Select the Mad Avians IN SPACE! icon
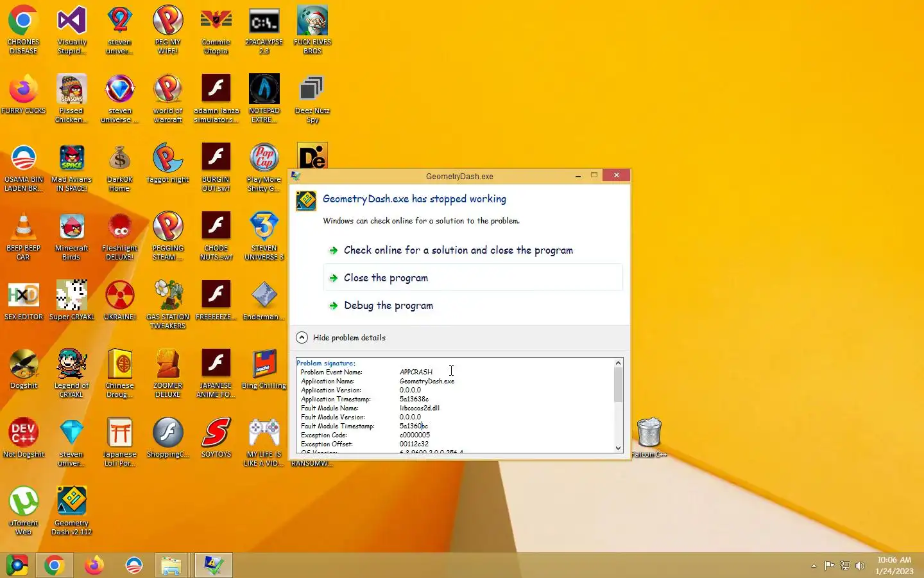The width and height of the screenshot is (924, 578). [x=71, y=167]
